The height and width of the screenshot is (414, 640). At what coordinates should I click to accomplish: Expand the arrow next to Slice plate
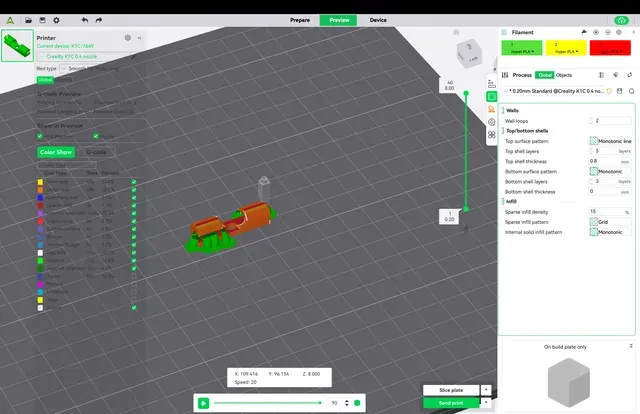486,390
